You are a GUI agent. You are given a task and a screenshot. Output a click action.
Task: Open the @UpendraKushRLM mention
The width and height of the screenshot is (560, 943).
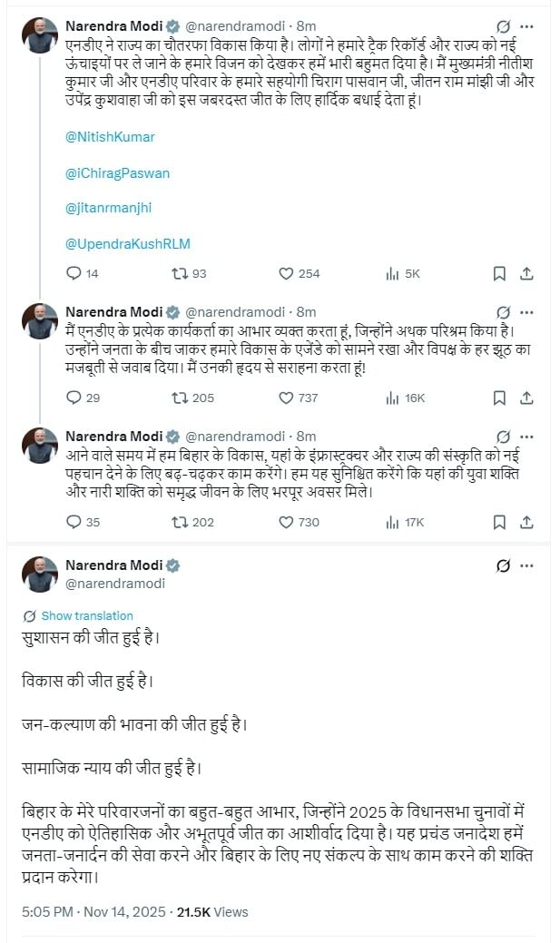128,244
